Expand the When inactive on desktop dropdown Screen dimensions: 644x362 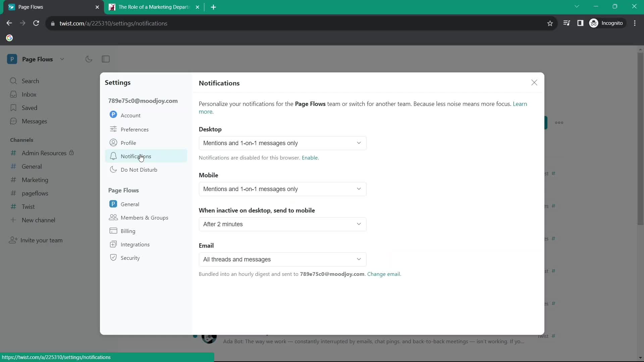(282, 224)
